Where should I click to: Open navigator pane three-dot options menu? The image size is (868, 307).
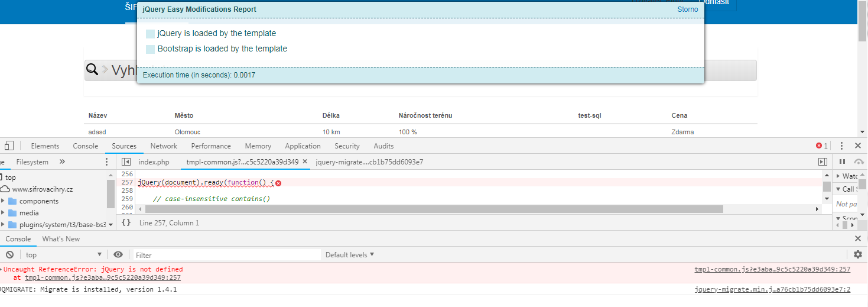[x=107, y=161]
